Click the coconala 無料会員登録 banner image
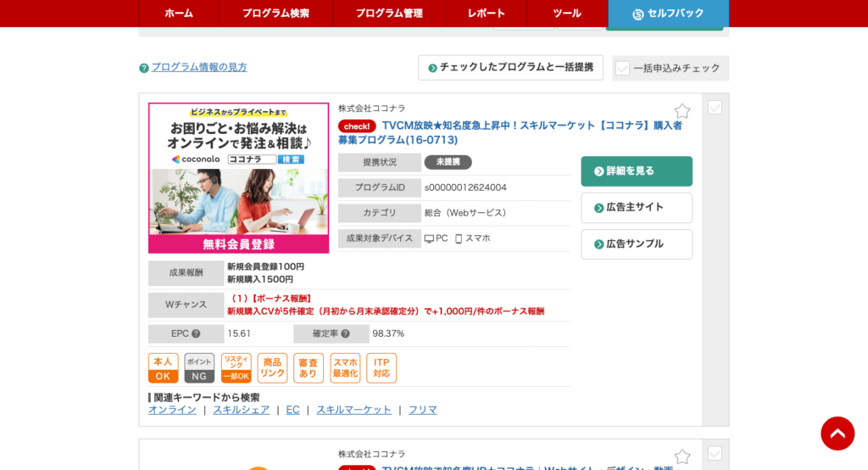The width and height of the screenshot is (868, 470). tap(238, 178)
